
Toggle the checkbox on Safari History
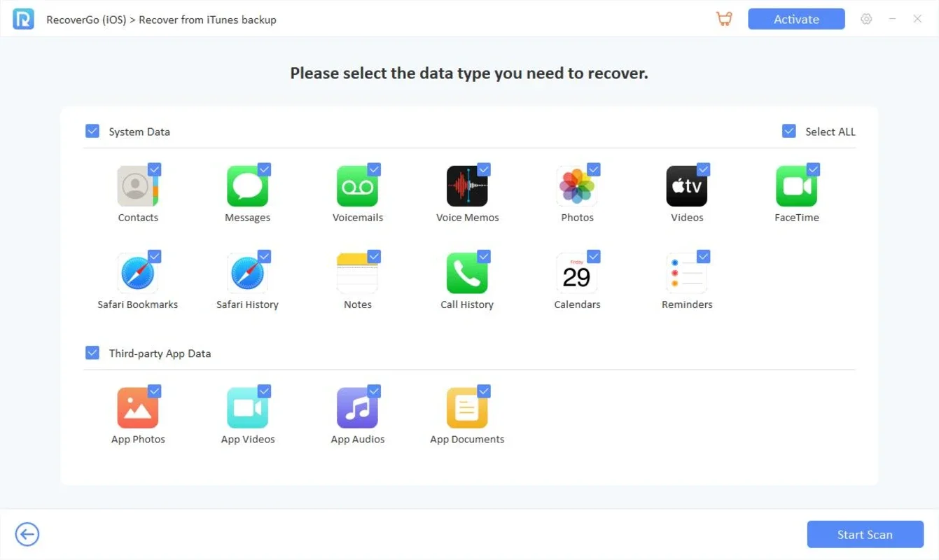[x=265, y=256]
